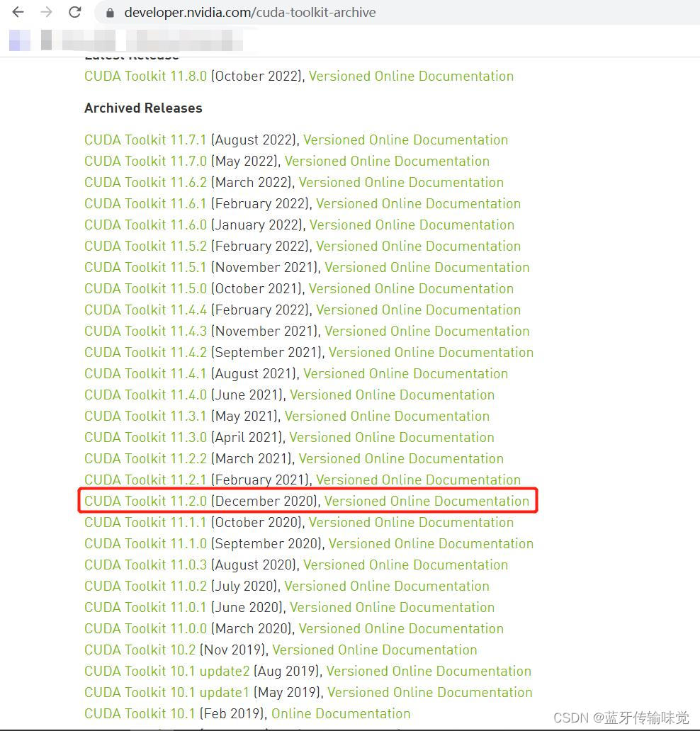The height and width of the screenshot is (731, 700).
Task: Open CUDA Toolkit 11.0.2 link
Action: click(145, 586)
